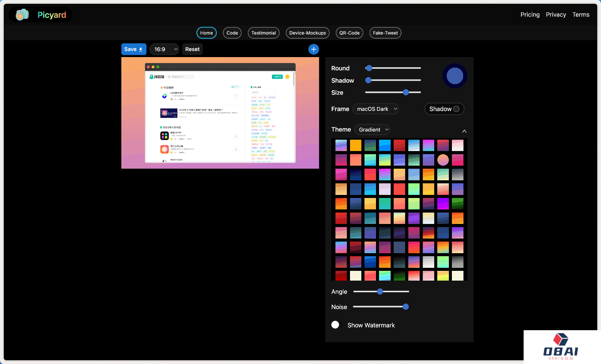This screenshot has height=364, width=601.
Task: Open the Gradient theme dropdown
Action: pyautogui.click(x=373, y=130)
